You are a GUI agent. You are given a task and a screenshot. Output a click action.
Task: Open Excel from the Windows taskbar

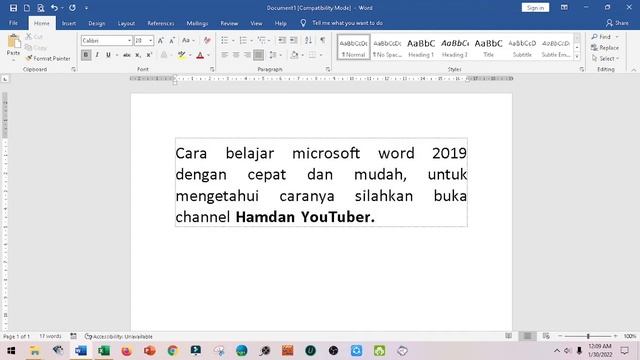[104, 351]
